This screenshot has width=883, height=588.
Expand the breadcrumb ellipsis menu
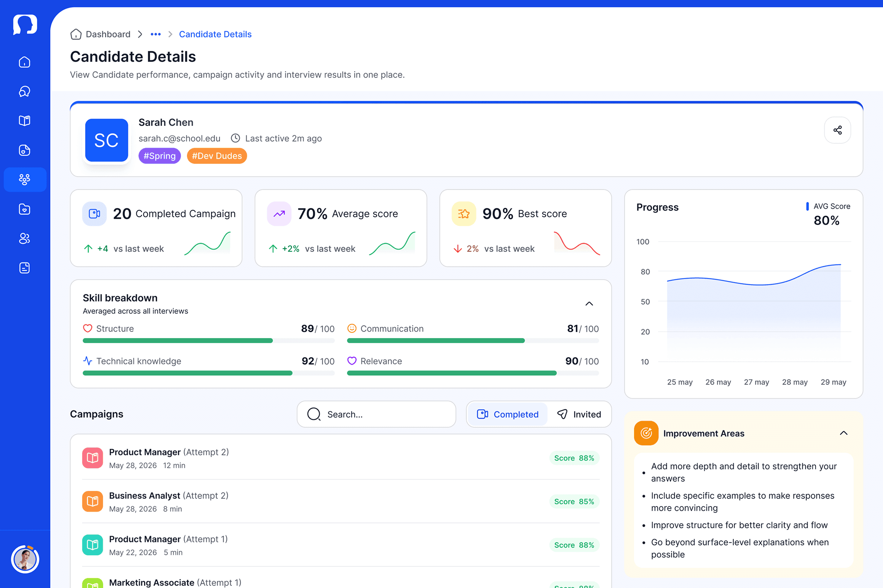click(156, 34)
